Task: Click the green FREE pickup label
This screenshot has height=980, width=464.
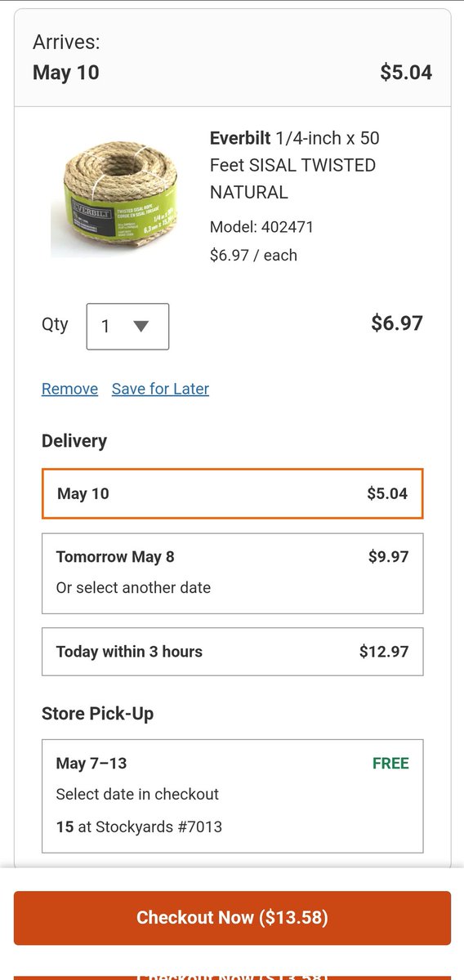Action: pos(390,764)
